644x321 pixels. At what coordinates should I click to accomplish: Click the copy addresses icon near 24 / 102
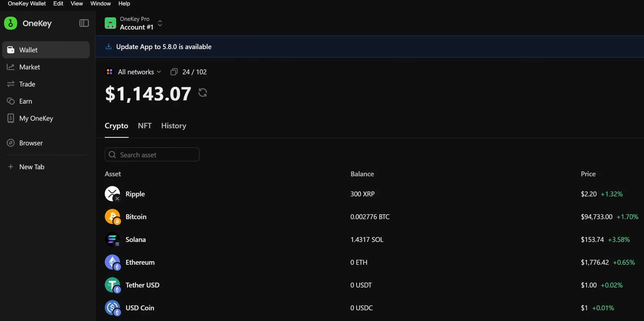[x=174, y=72]
